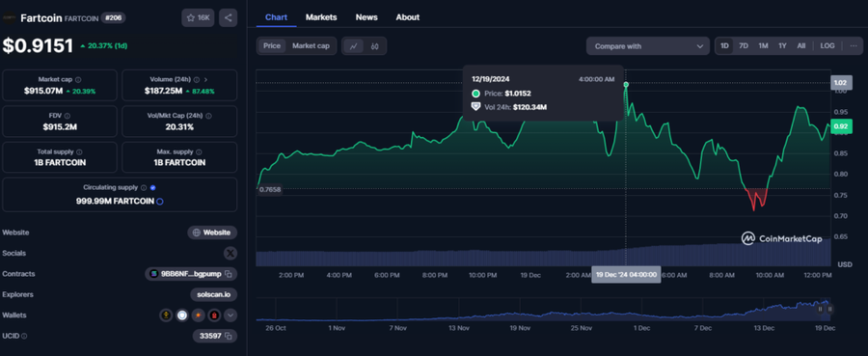Set chart range to All

click(x=801, y=46)
